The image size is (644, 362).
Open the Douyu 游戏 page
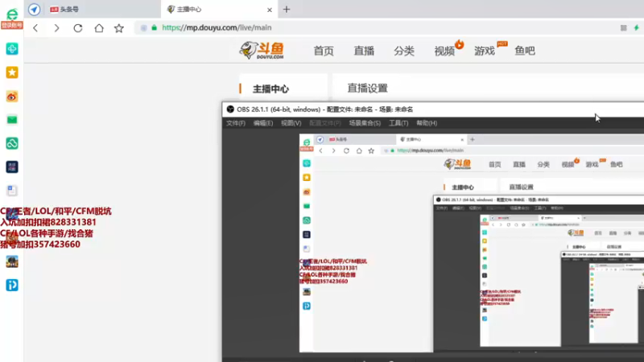[x=485, y=51]
